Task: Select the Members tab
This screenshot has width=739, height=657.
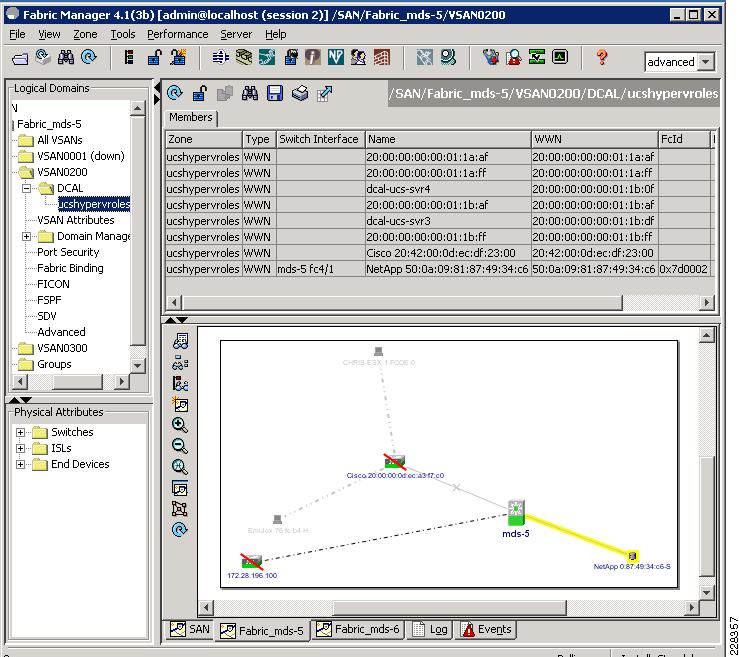Action: coord(190,117)
